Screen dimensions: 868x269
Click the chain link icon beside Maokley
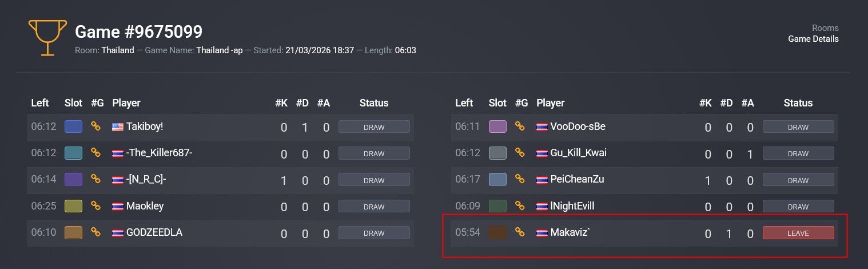tap(95, 206)
